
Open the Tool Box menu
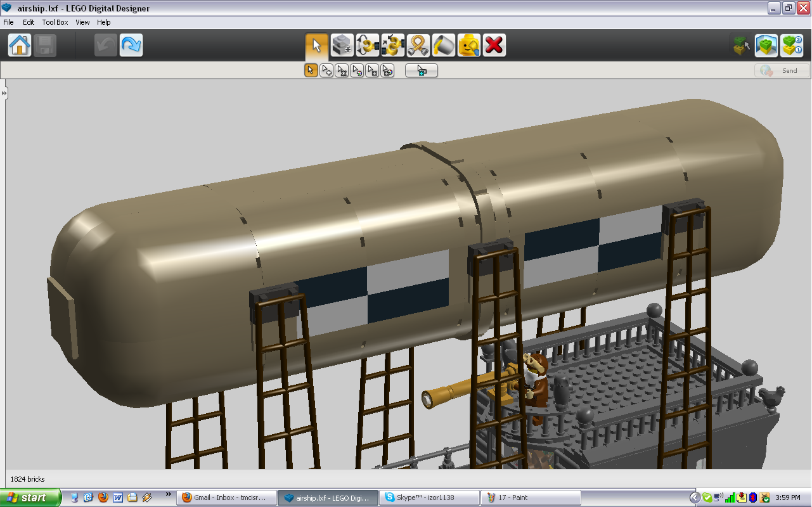55,22
